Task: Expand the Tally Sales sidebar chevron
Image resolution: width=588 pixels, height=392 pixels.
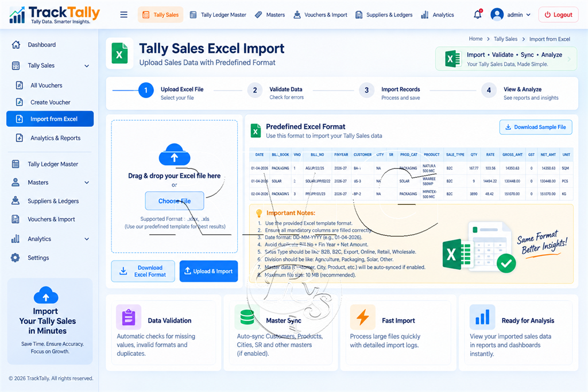Action: [87, 66]
